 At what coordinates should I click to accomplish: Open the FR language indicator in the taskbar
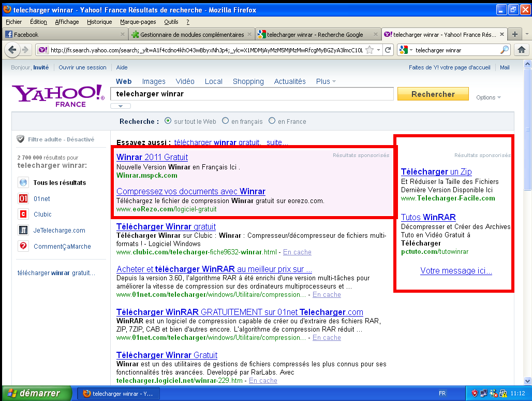(442, 393)
